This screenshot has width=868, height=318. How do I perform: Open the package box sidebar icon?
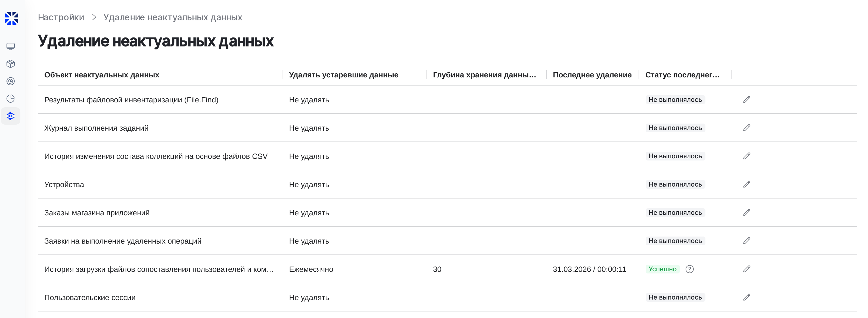(x=11, y=64)
